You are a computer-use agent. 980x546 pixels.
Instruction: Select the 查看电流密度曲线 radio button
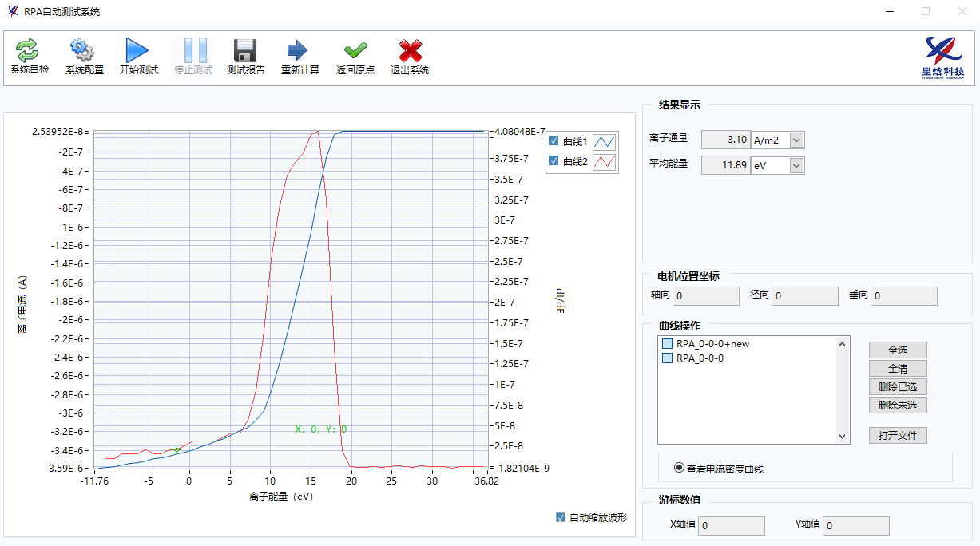coord(680,468)
